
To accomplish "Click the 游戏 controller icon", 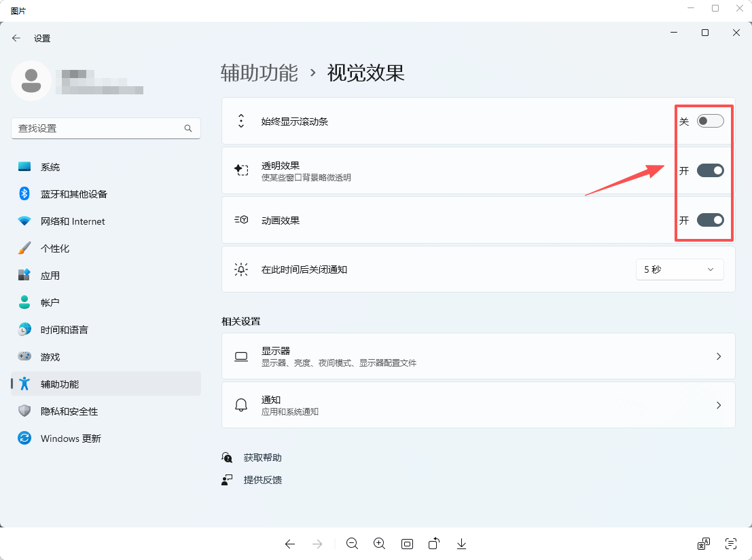I will 24,356.
